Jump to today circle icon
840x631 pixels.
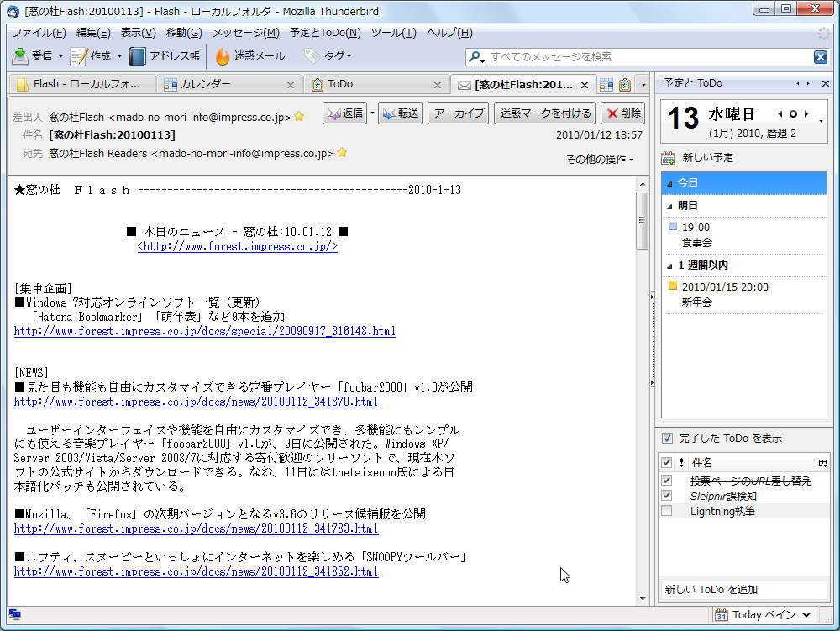(x=793, y=113)
